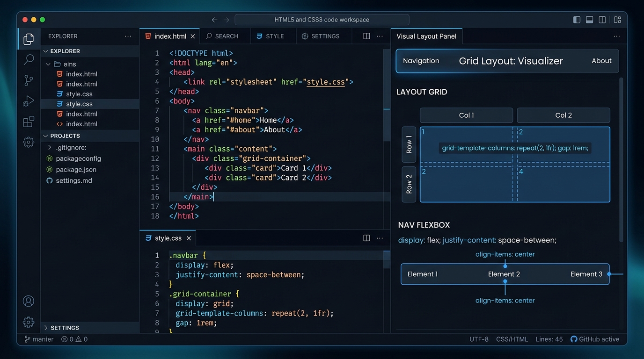
Task: Open the Accounts person icon
Action: click(x=29, y=301)
